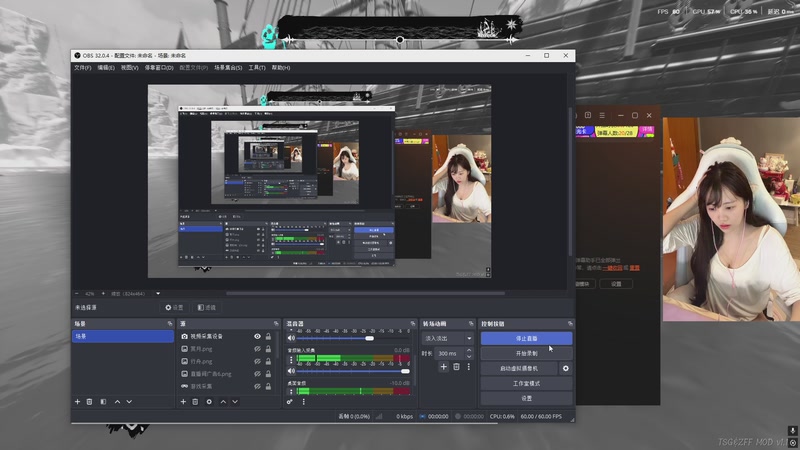Open advanced audio properties gears icon
This screenshot has height=450, width=800.
coord(290,402)
